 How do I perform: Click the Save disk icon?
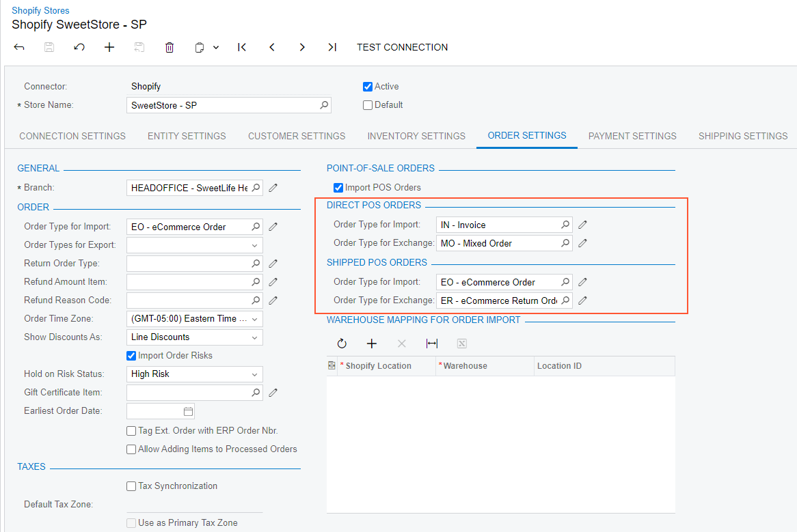point(49,47)
